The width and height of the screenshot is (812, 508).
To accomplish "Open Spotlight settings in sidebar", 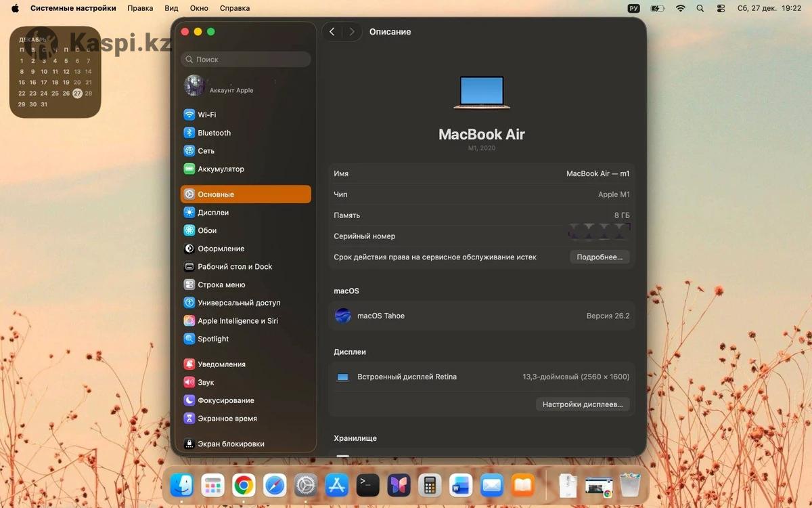I will [212, 339].
